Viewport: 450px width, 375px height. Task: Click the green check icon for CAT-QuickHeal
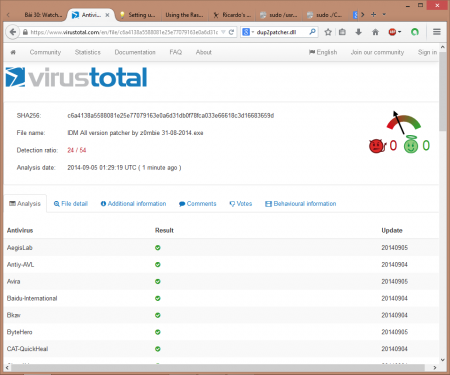158,349
